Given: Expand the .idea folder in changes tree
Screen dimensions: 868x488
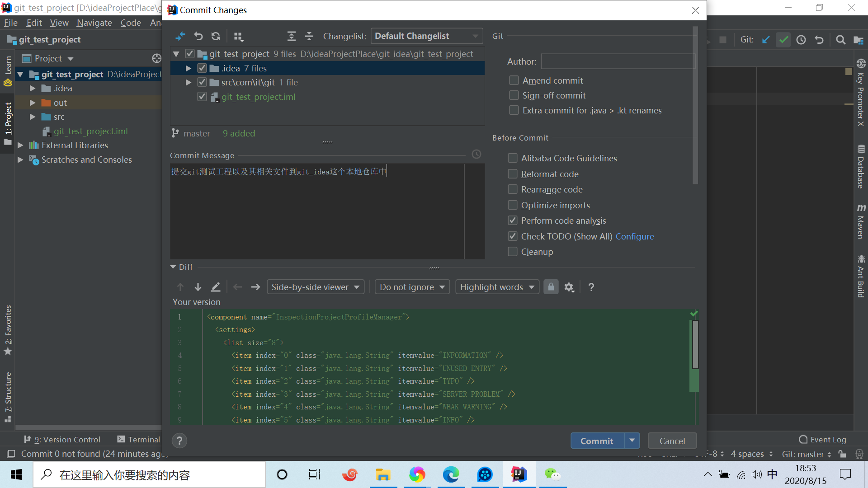Looking at the screenshot, I should point(189,68).
